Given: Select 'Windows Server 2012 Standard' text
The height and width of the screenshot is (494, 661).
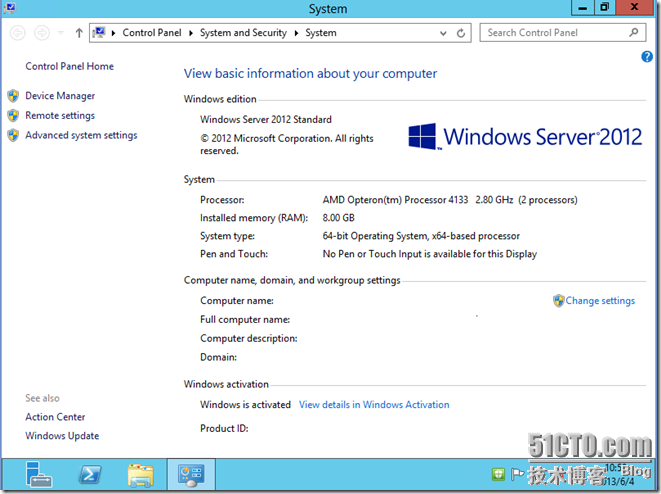Looking at the screenshot, I should (x=266, y=120).
